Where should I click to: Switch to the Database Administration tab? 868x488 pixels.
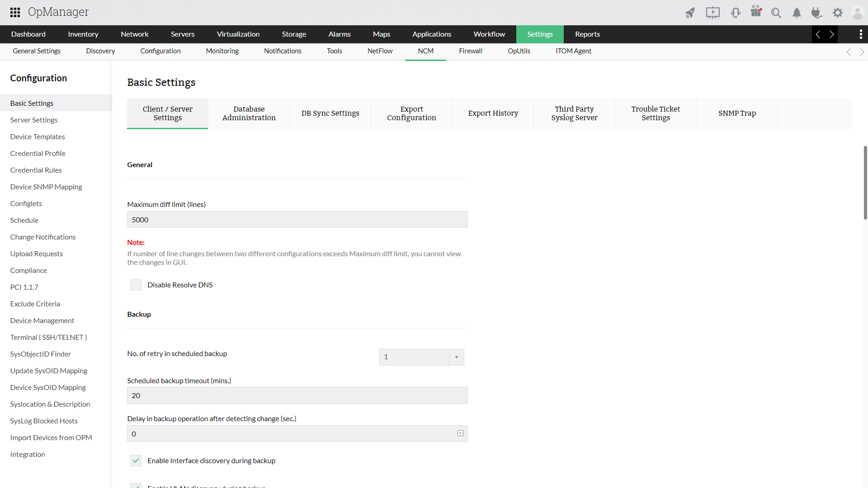pos(249,113)
